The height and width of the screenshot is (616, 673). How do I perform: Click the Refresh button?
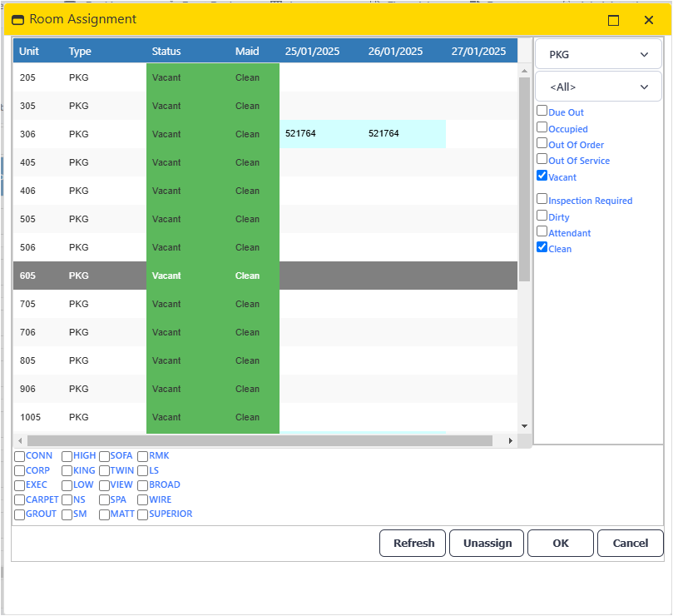413,544
